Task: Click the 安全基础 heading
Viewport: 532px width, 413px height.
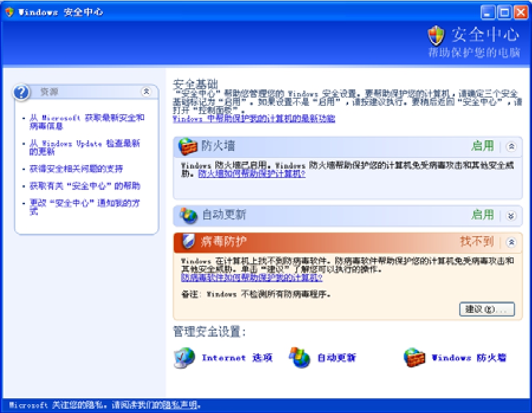Action: point(196,84)
